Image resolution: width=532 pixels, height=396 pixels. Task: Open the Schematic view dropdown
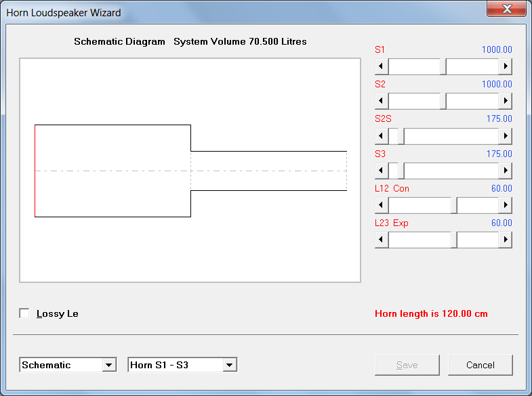coord(109,365)
